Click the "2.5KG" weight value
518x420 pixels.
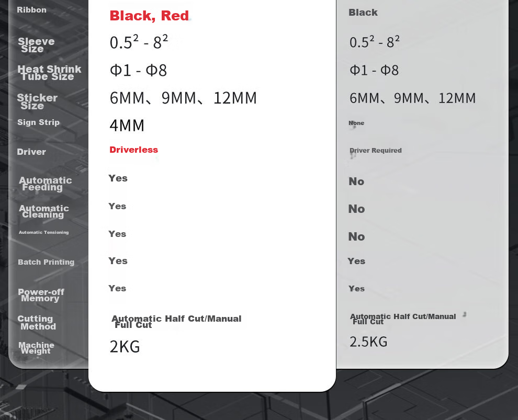tap(368, 342)
